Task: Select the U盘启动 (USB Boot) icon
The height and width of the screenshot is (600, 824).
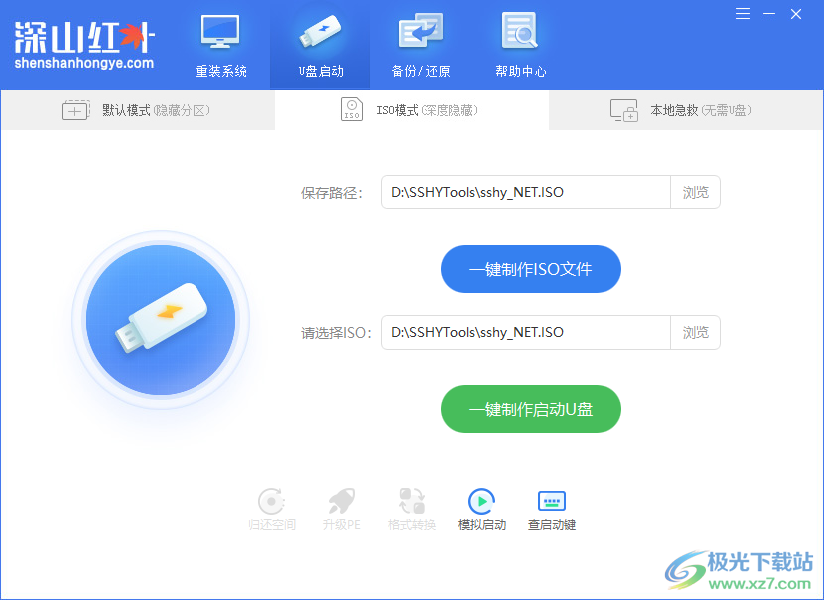Action: pos(319,44)
